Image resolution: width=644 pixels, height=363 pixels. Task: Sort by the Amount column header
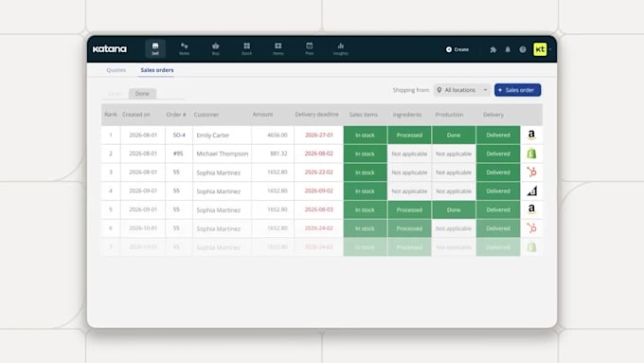click(262, 115)
